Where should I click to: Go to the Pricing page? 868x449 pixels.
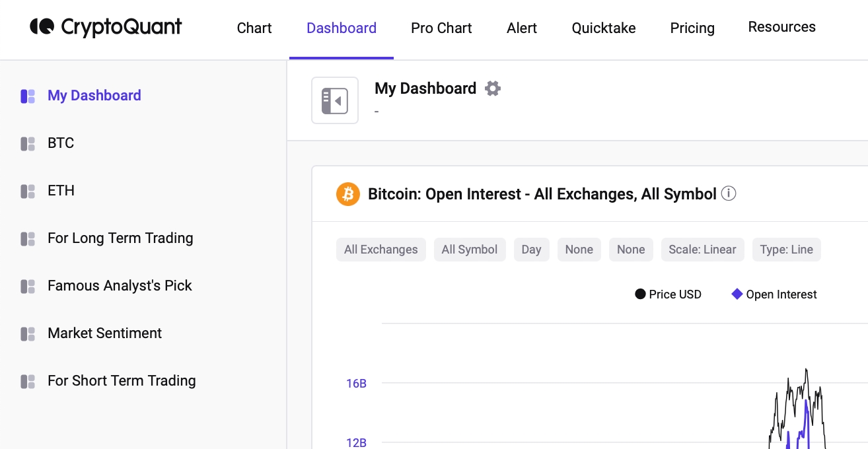tap(692, 28)
